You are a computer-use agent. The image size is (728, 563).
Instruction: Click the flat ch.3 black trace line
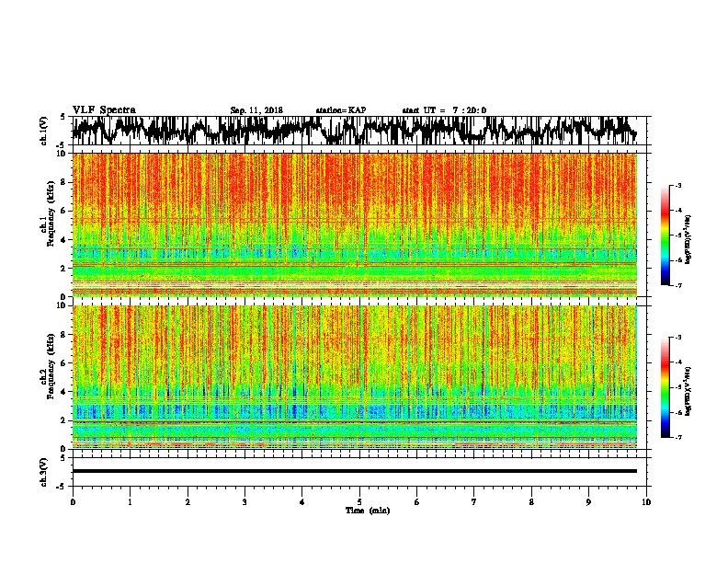(x=354, y=471)
